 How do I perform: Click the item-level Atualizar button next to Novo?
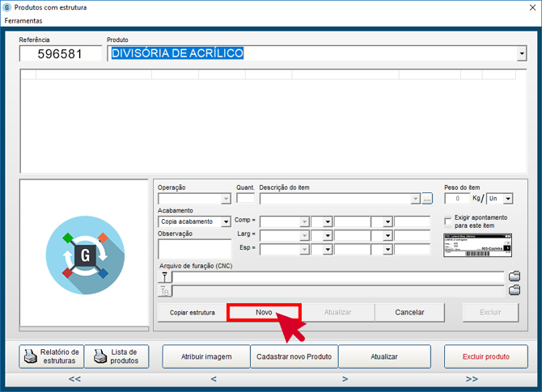coord(337,312)
